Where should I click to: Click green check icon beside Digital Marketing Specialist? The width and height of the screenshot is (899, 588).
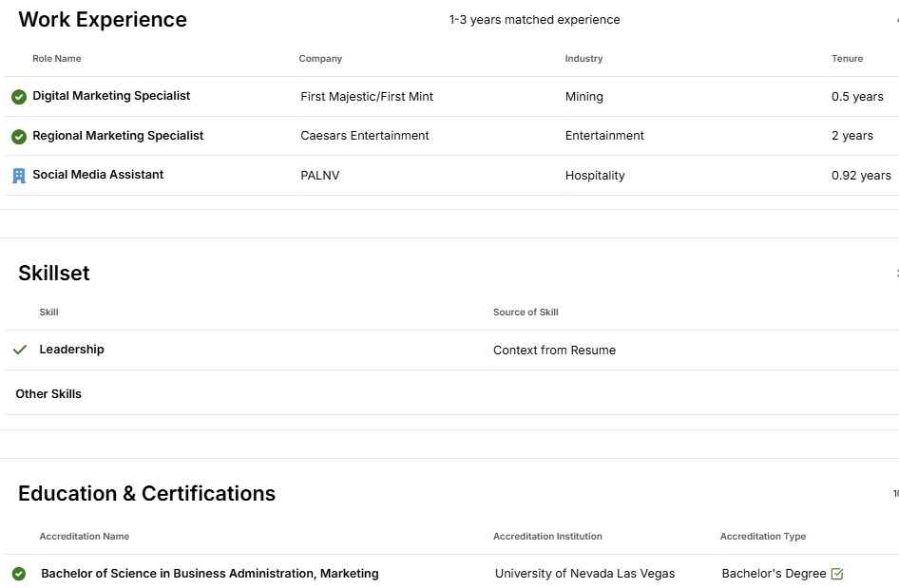(19, 97)
